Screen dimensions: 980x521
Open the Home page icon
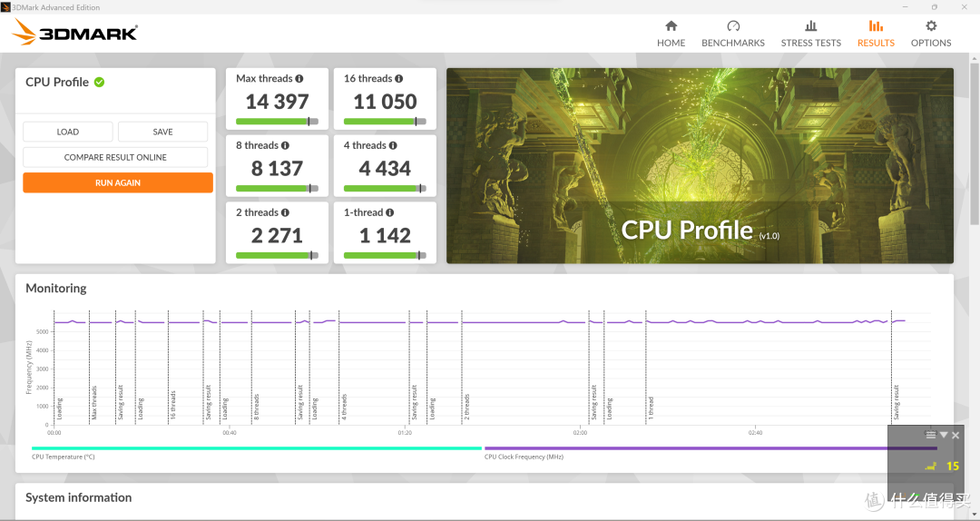(x=671, y=25)
